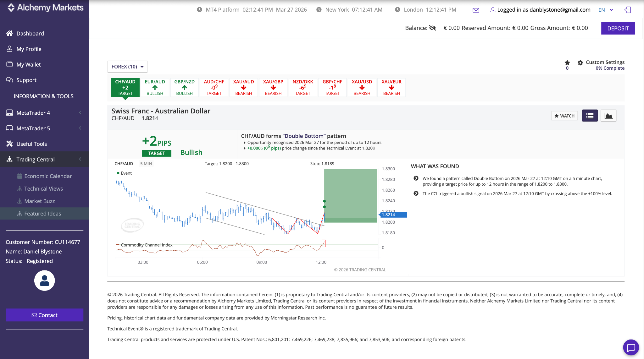Open the mail envelope icon in header
Viewport: 644px width, 359px height.
[x=476, y=10]
